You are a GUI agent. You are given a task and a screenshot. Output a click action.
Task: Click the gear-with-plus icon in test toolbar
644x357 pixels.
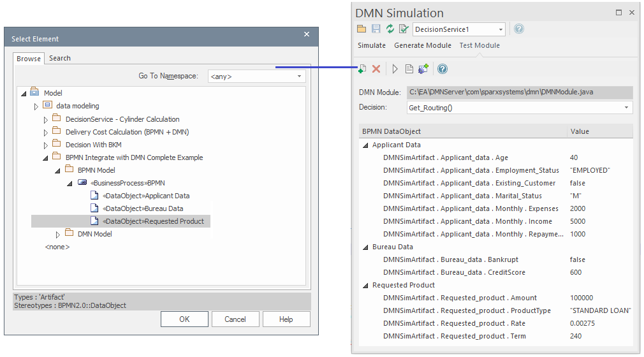tap(423, 69)
